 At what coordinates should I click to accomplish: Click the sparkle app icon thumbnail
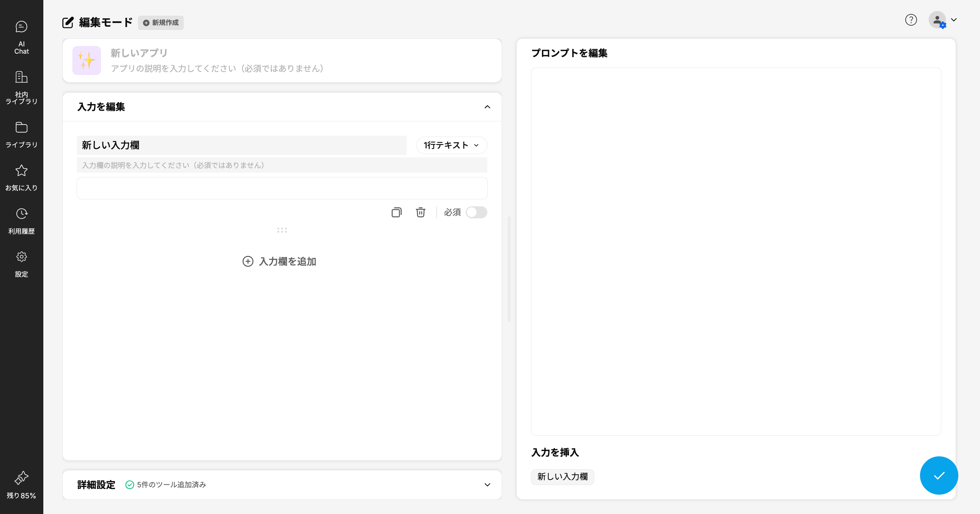click(x=87, y=60)
